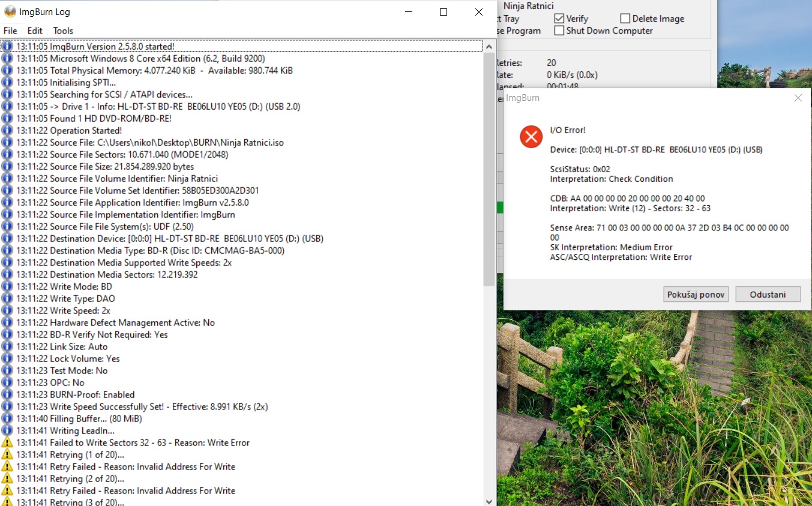Click the Pokušaj ponov retry button

point(696,294)
